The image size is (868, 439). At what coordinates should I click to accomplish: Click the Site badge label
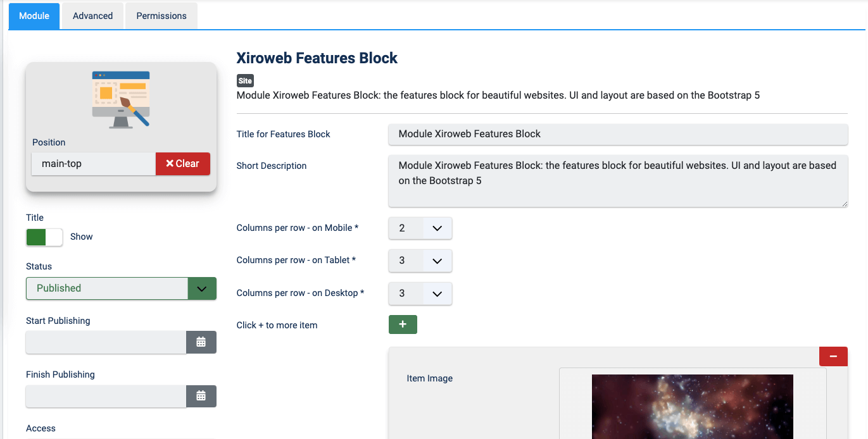pyautogui.click(x=245, y=81)
